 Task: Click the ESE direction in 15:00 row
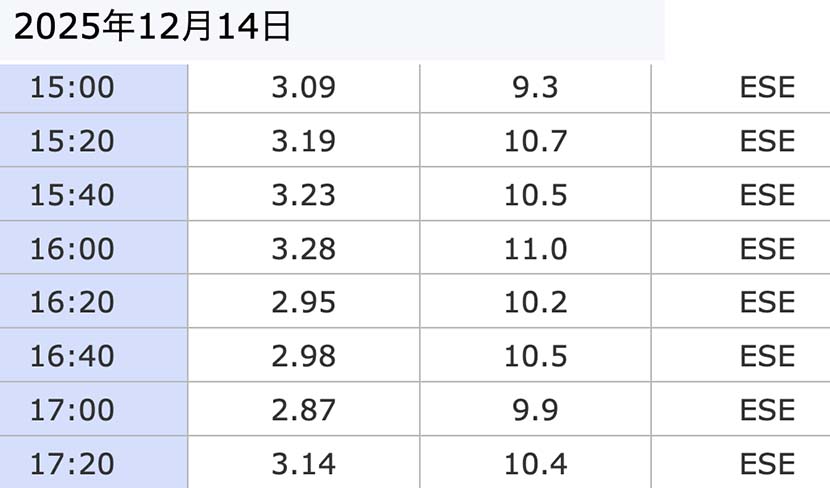767,87
